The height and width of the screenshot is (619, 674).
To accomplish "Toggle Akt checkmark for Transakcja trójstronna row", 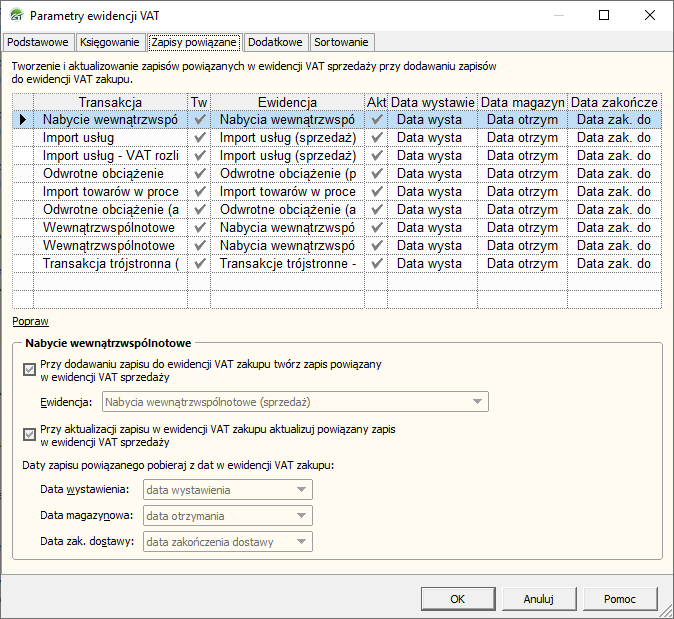I will (376, 263).
